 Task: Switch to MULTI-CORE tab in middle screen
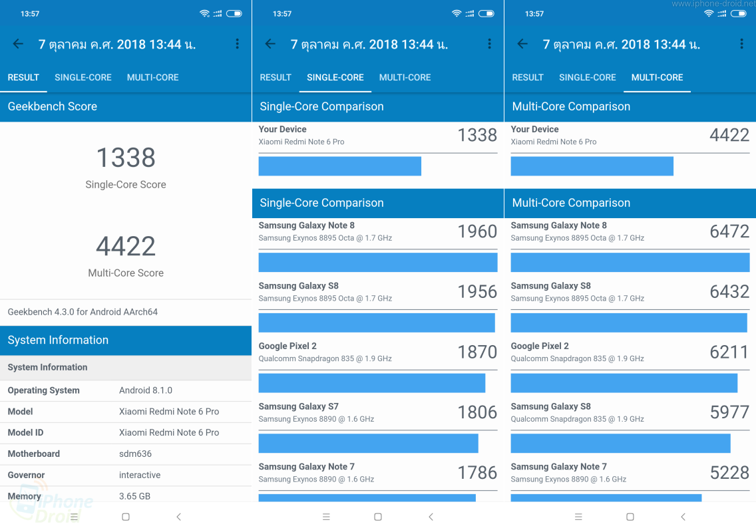[405, 78]
